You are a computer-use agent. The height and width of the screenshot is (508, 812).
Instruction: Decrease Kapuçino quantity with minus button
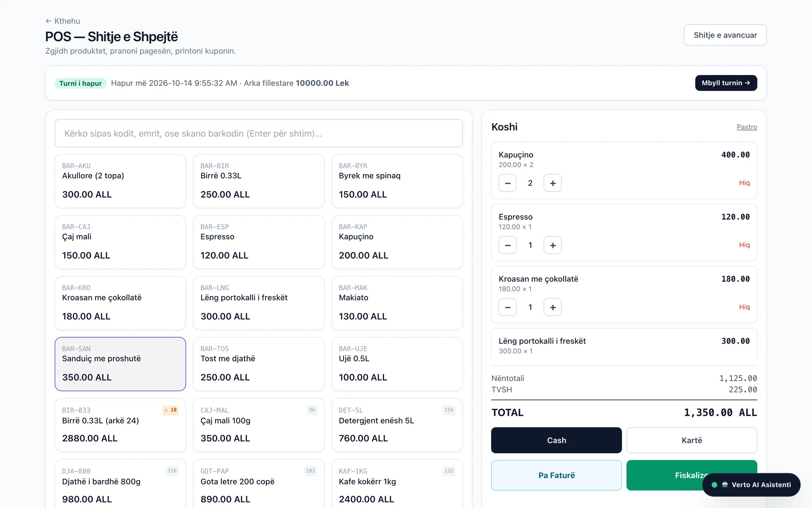508,183
